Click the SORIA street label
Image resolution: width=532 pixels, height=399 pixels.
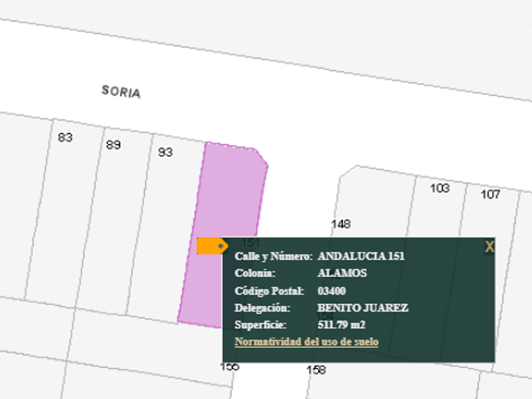pos(121,92)
